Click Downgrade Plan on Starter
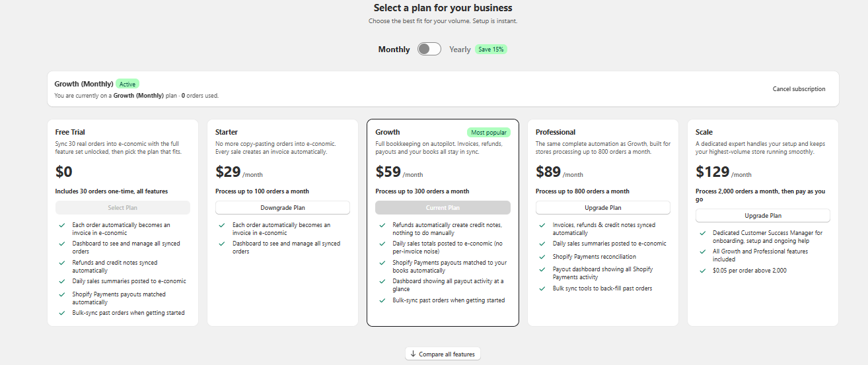Viewport: 868px width, 365px height. click(283, 207)
